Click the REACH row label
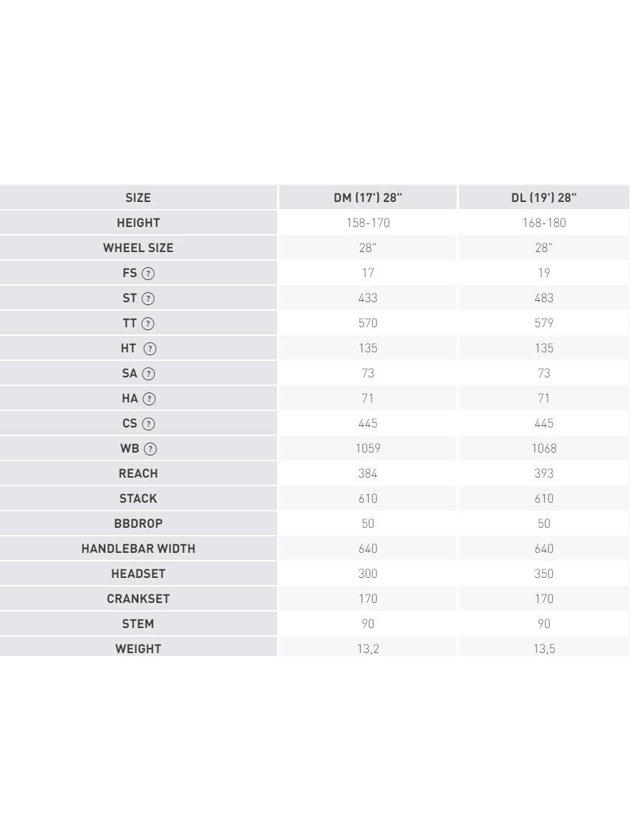 (138, 473)
